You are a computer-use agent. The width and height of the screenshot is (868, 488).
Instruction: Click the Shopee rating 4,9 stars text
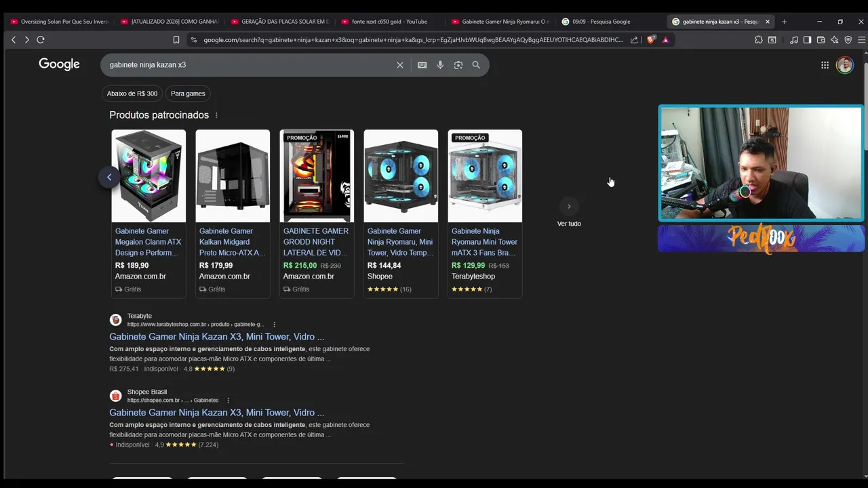[186, 445]
